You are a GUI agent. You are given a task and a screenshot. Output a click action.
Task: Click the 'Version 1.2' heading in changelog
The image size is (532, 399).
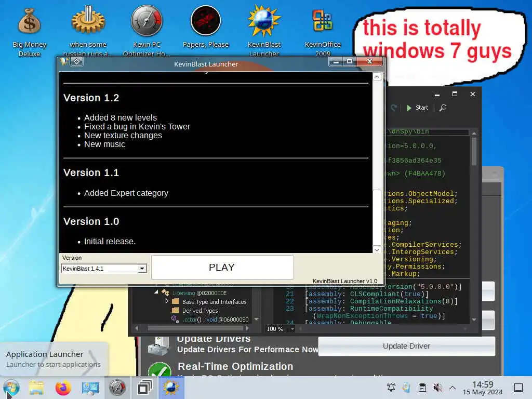[x=91, y=98]
